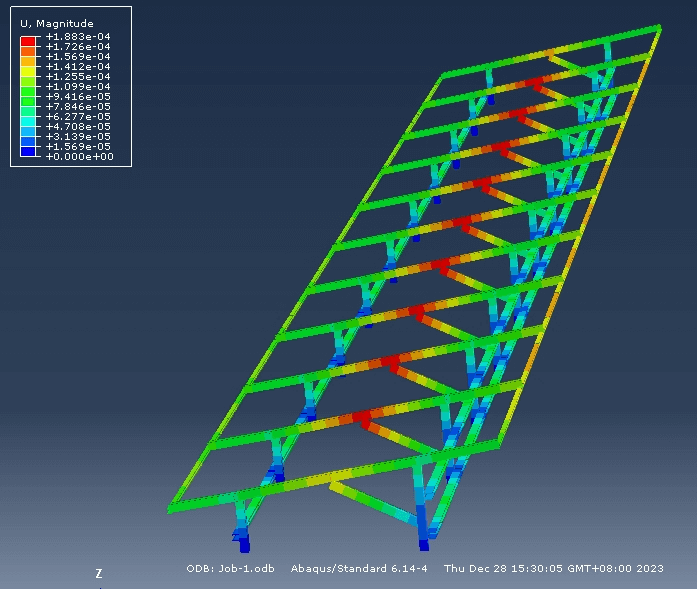Select the +1.255e-04 contour label

pos(78,77)
